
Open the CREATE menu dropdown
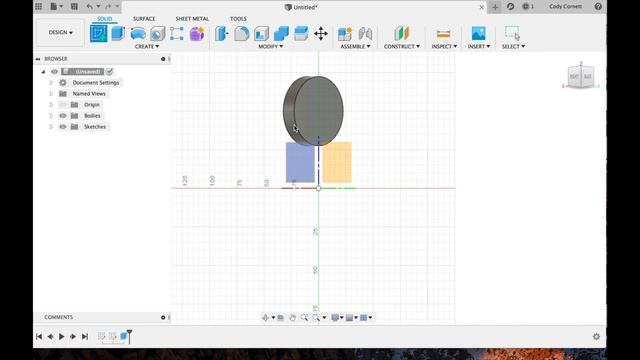pyautogui.click(x=147, y=47)
